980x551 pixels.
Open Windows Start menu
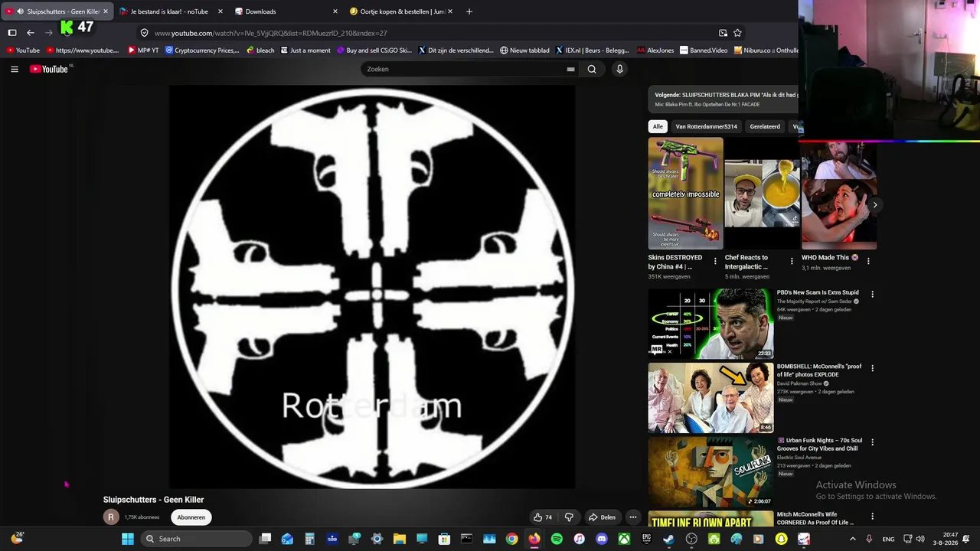point(128,539)
